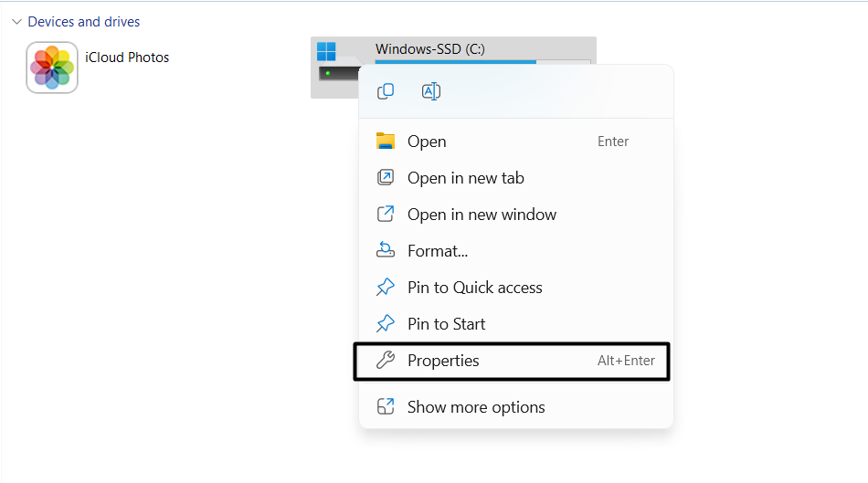Choose Format... from the context menu

pos(438,251)
